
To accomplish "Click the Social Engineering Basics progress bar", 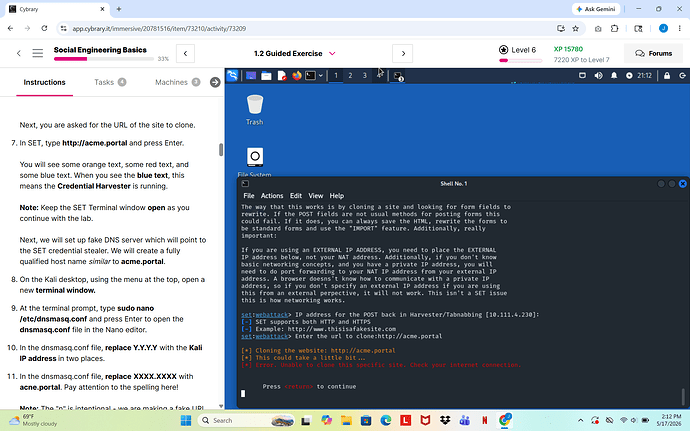I will click(x=104, y=59).
